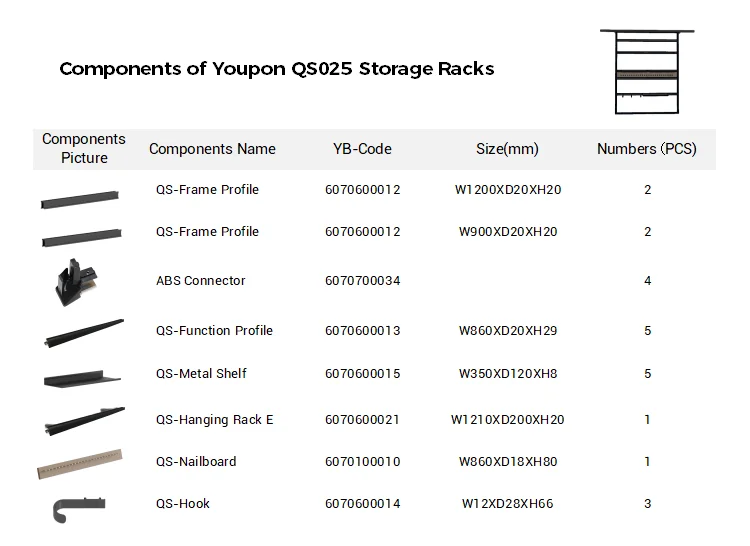This screenshot has width=750, height=546.
Task: Click the QS-Hook component picture
Action: 76,508
